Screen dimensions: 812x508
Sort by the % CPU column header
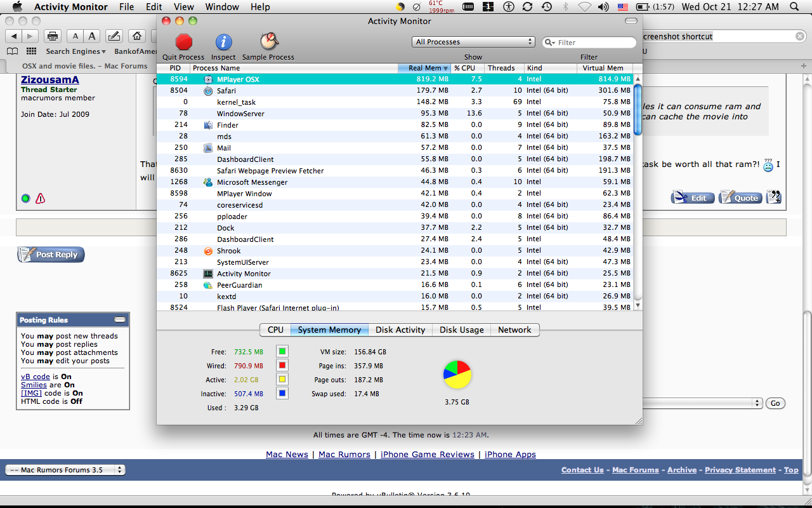tap(468, 68)
